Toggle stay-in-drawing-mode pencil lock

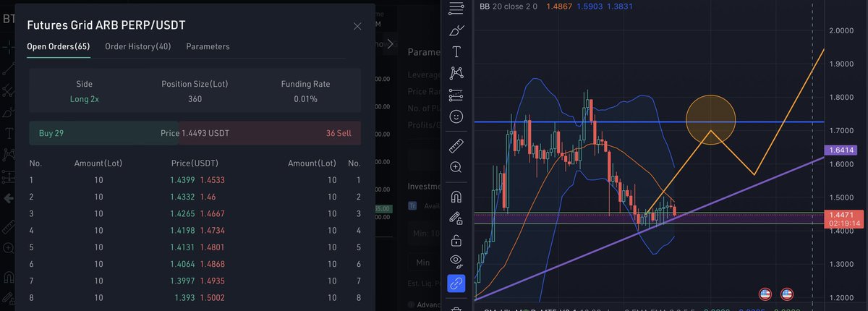point(456,218)
